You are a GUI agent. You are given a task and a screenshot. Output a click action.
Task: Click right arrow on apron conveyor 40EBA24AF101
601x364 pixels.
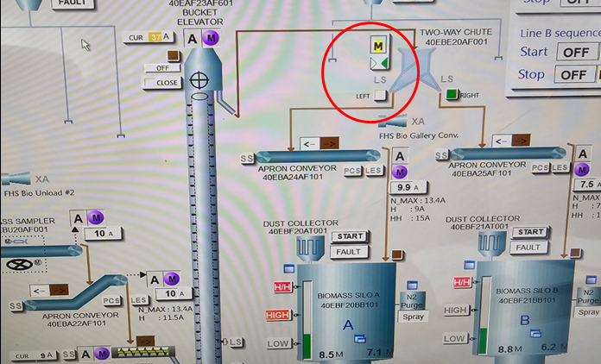(x=329, y=143)
